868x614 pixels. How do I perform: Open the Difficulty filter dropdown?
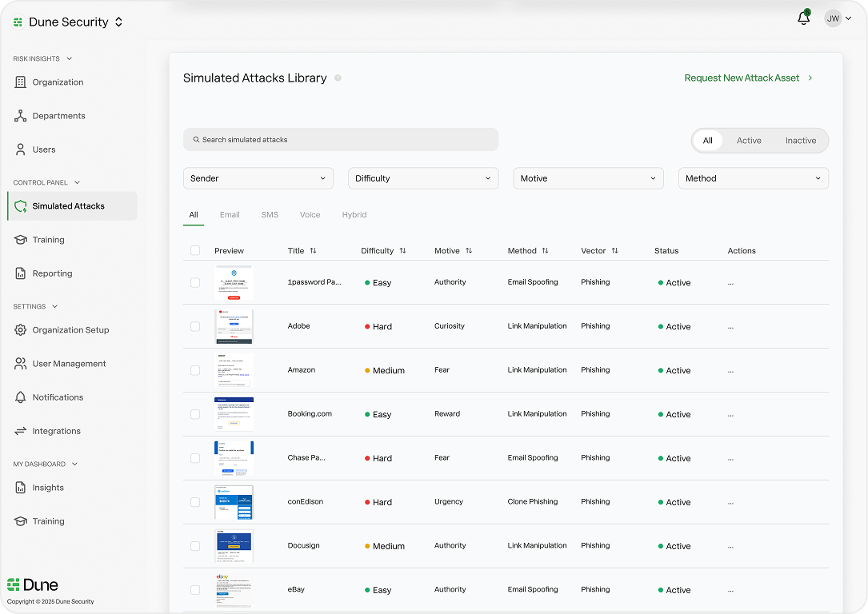pyautogui.click(x=423, y=178)
